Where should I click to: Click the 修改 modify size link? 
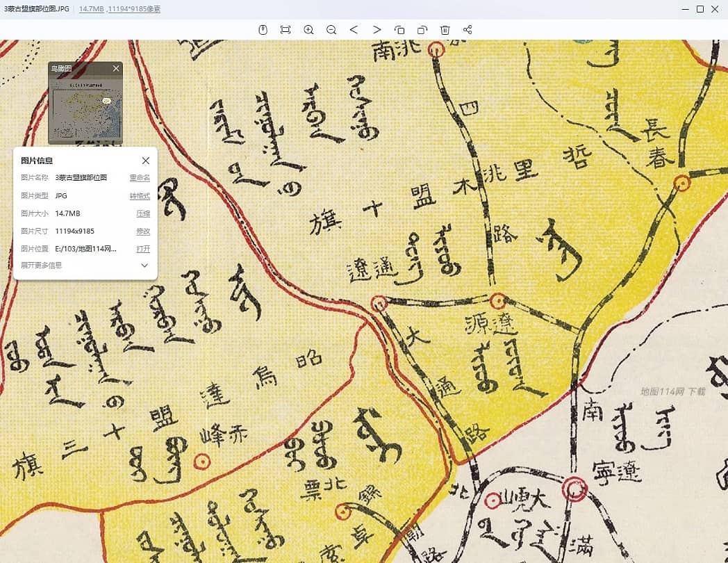click(x=143, y=231)
